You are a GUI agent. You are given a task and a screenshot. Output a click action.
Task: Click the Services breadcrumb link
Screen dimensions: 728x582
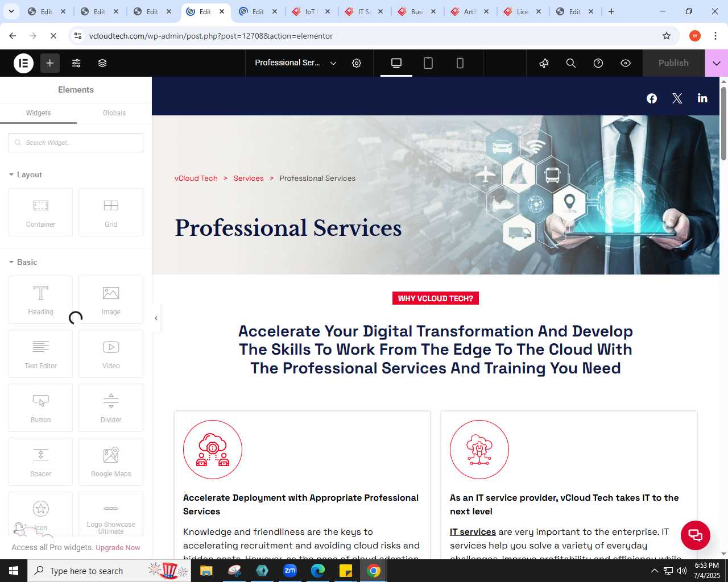tap(249, 178)
